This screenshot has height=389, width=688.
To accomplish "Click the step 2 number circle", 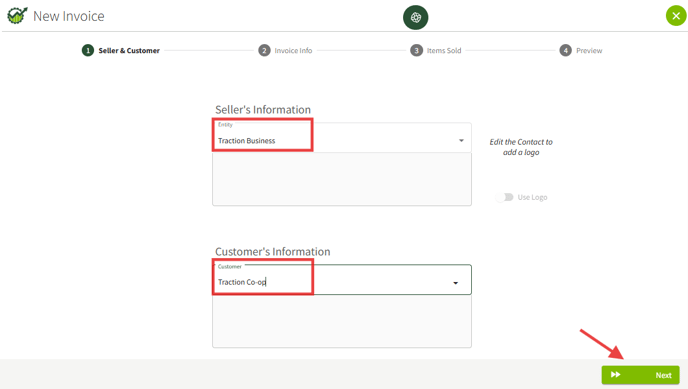I will point(264,50).
